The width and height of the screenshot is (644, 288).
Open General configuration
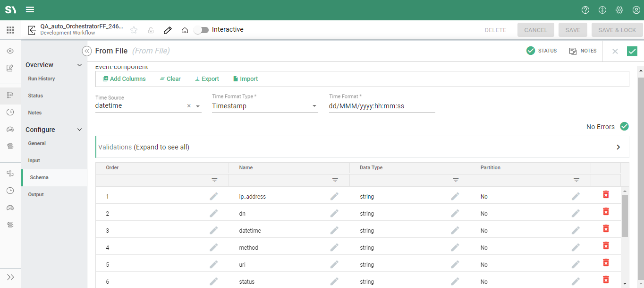click(37, 143)
